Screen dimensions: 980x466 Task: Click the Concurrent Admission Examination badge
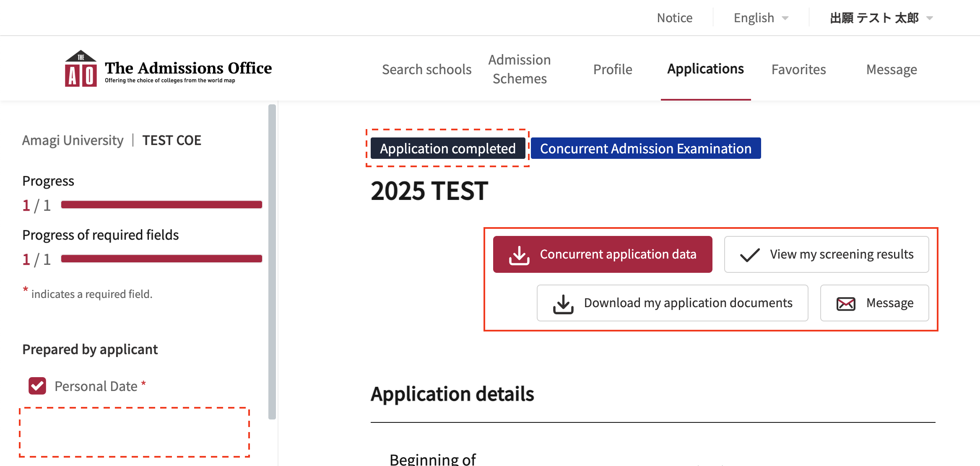point(645,148)
